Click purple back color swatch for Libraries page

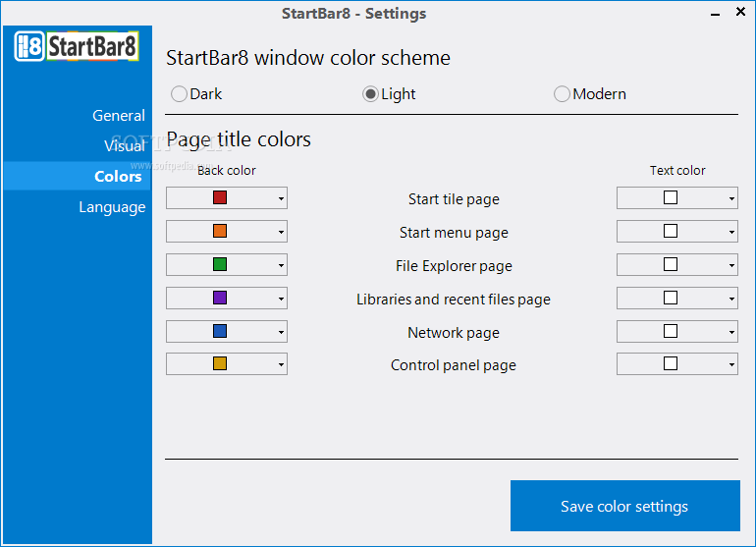coord(220,298)
